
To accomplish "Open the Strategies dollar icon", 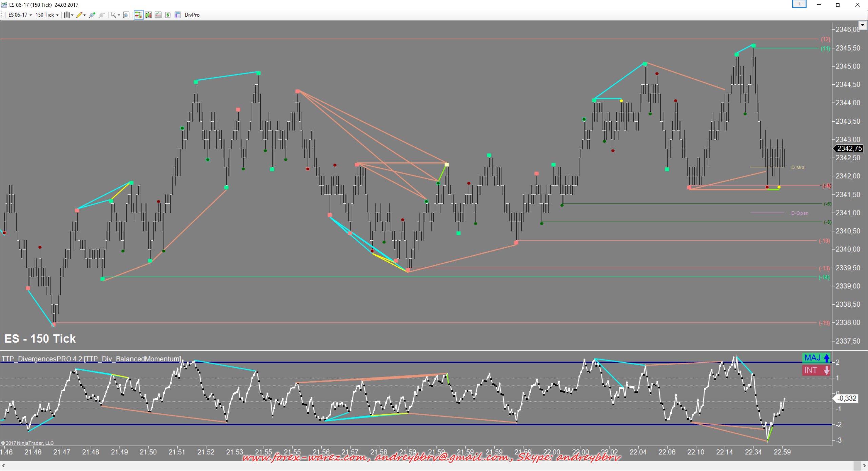I will (x=168, y=15).
